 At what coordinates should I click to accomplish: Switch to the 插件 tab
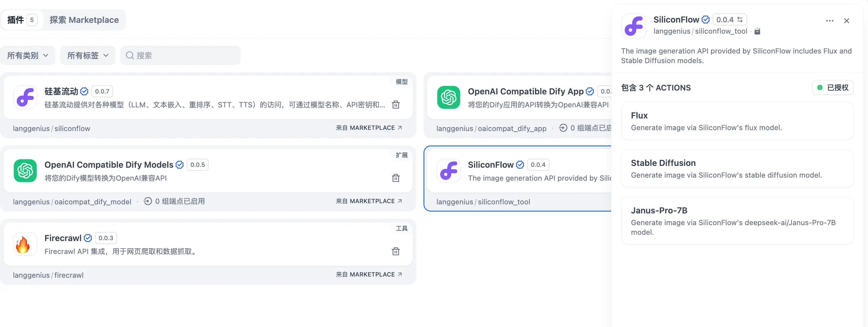pyautogui.click(x=22, y=20)
